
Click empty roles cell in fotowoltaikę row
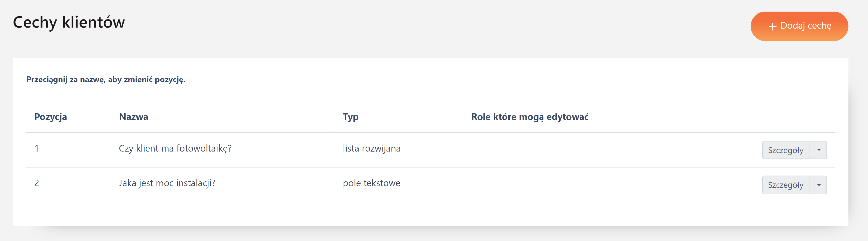tap(573, 149)
